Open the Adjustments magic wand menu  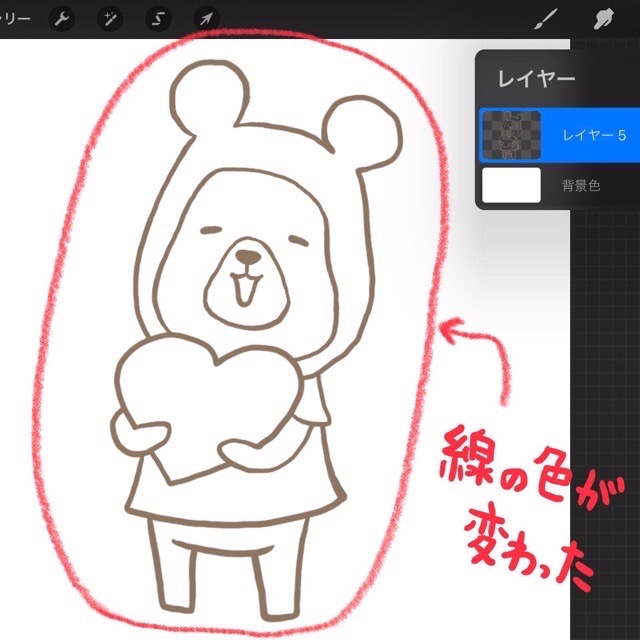coord(110,19)
